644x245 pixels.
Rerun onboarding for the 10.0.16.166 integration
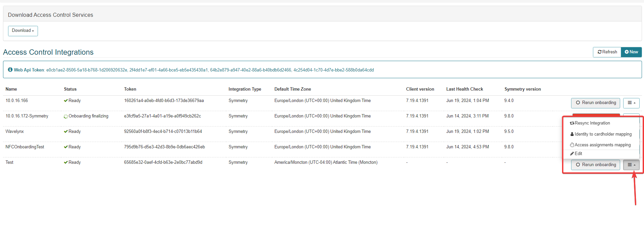click(596, 103)
